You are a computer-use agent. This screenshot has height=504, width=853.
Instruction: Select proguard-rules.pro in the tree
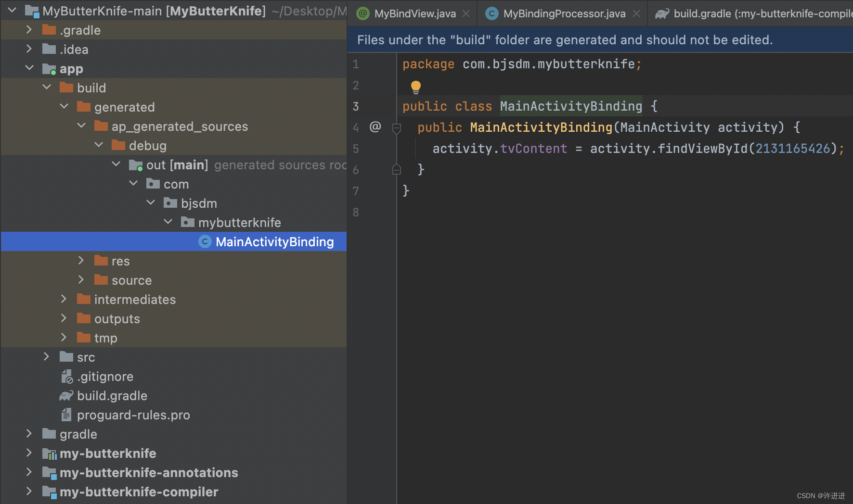tap(174, 415)
